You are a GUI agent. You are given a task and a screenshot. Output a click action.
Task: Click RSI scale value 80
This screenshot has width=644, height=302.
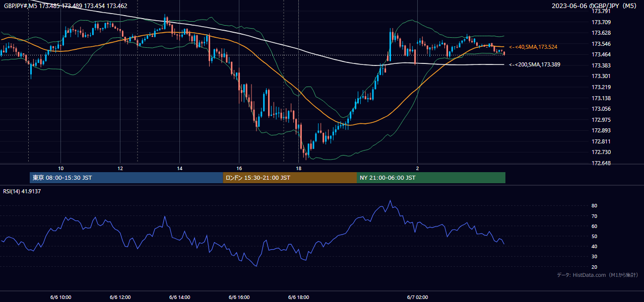click(x=594, y=206)
